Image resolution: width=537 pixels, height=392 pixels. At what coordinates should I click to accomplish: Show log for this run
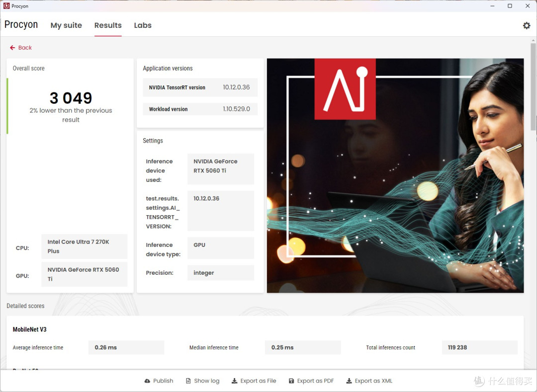(203, 381)
